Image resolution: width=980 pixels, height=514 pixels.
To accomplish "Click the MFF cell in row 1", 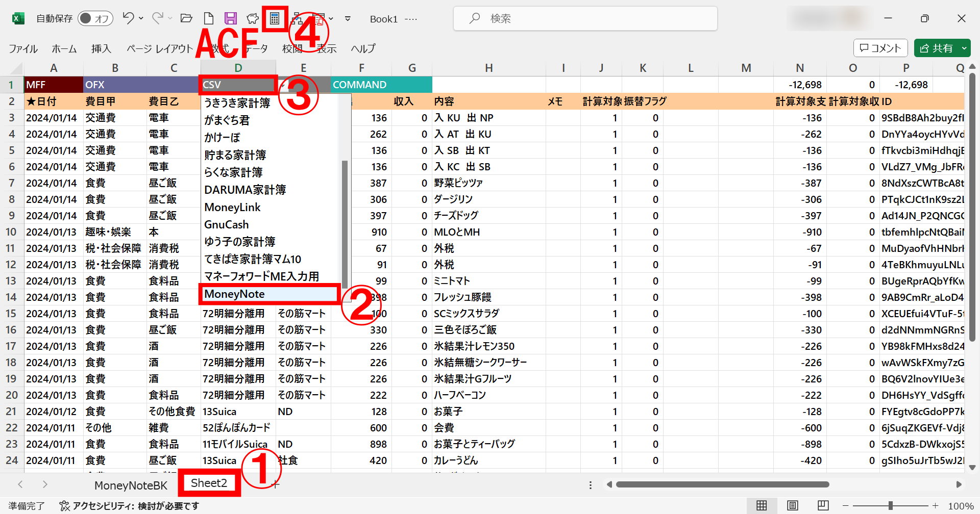I will click(54, 85).
